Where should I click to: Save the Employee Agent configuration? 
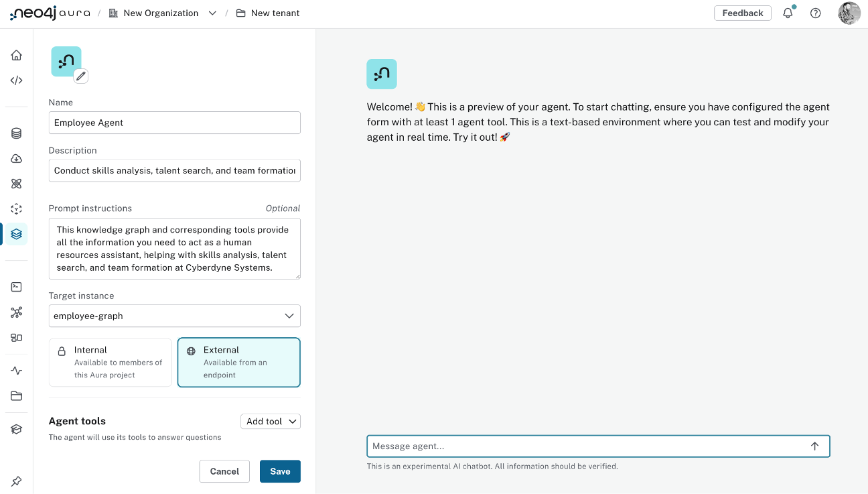coord(280,471)
